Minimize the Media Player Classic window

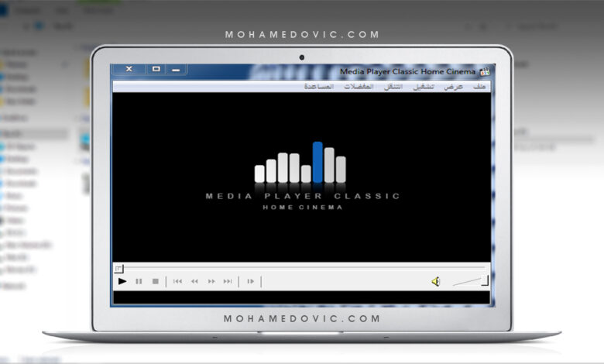click(x=176, y=70)
